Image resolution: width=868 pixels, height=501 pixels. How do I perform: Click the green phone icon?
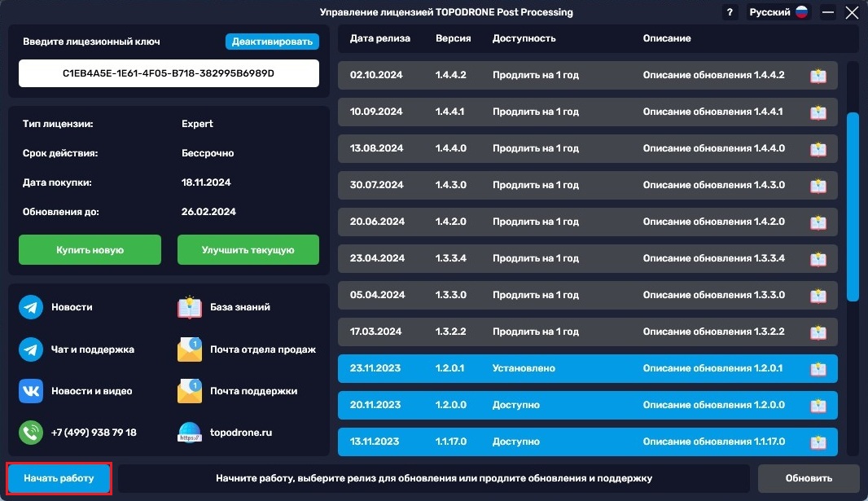pyautogui.click(x=31, y=433)
